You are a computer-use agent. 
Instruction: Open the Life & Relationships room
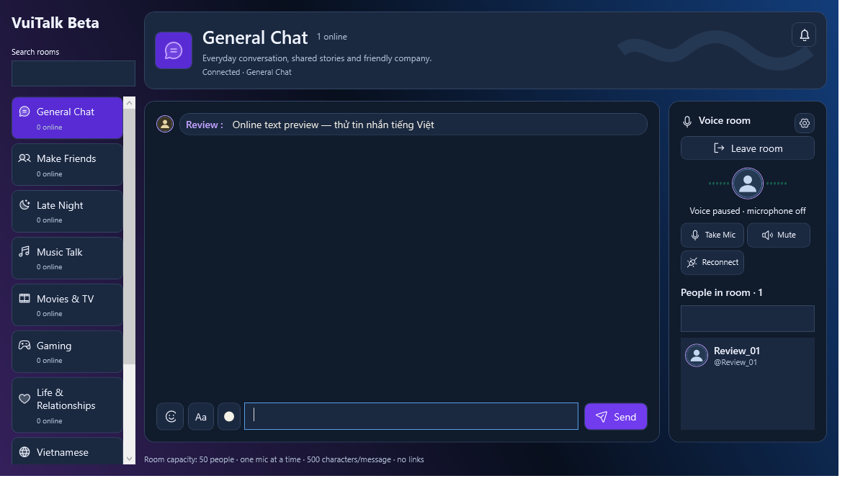point(67,405)
